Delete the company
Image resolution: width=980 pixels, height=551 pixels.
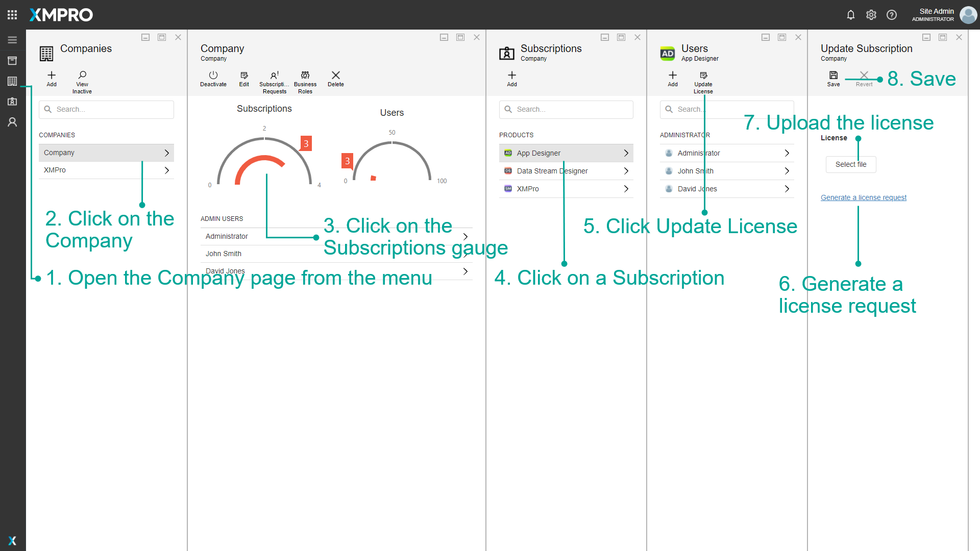pos(336,79)
